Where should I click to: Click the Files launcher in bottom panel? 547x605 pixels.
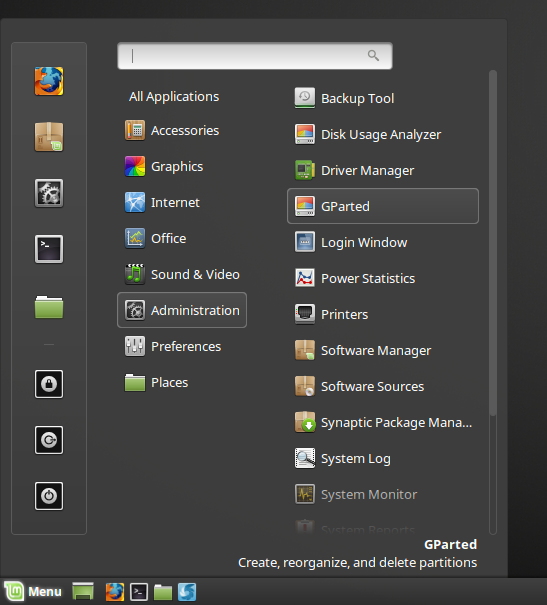tap(163, 592)
